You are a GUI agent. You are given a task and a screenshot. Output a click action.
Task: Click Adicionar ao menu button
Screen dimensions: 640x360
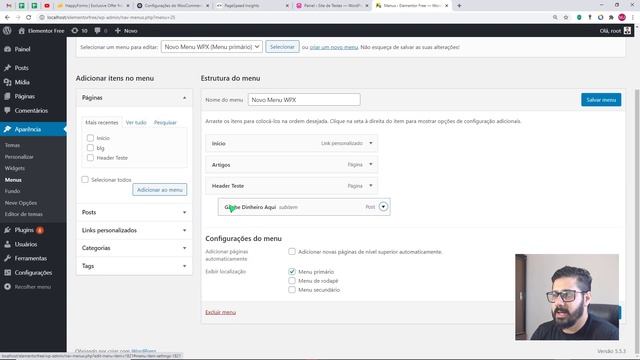(x=160, y=190)
